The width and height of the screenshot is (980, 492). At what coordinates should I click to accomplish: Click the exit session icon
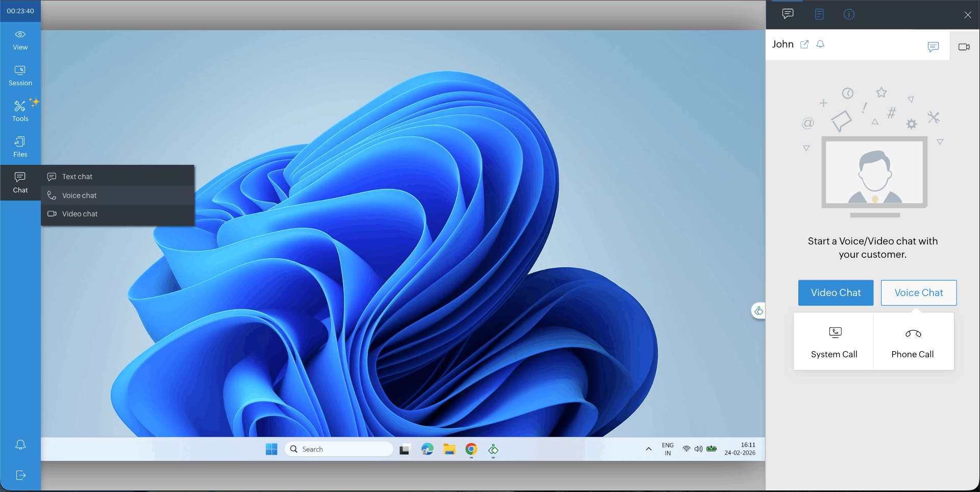[20, 475]
